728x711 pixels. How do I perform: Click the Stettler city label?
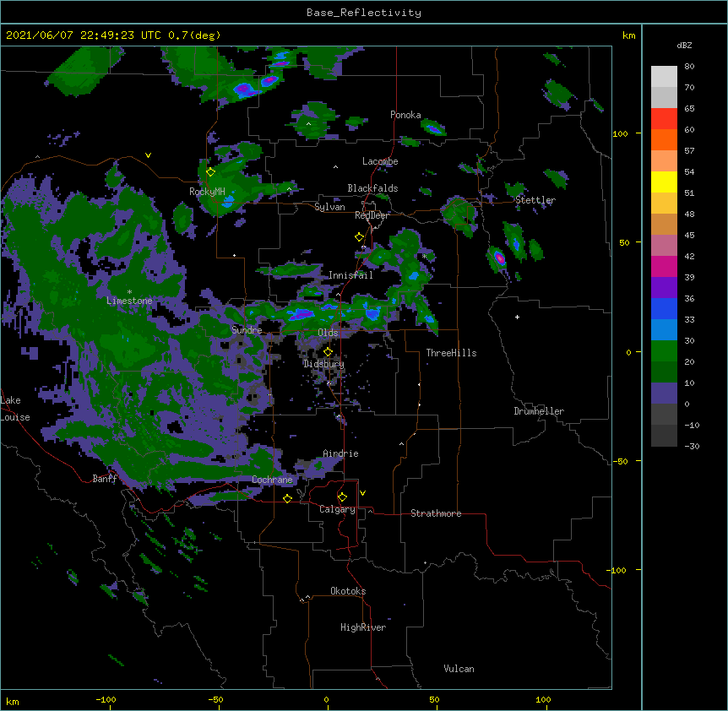(535, 200)
